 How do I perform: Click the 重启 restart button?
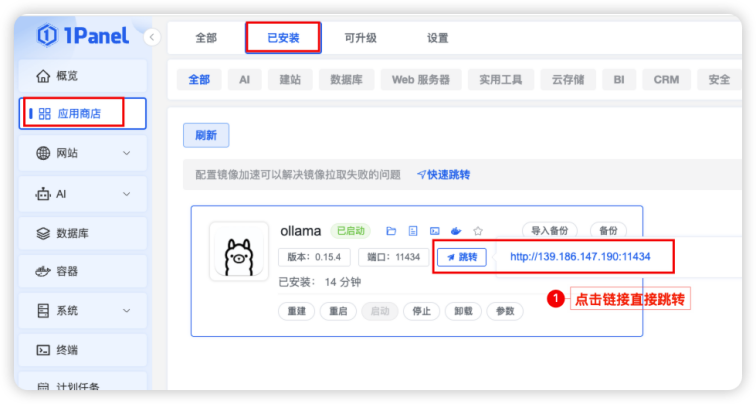(338, 311)
